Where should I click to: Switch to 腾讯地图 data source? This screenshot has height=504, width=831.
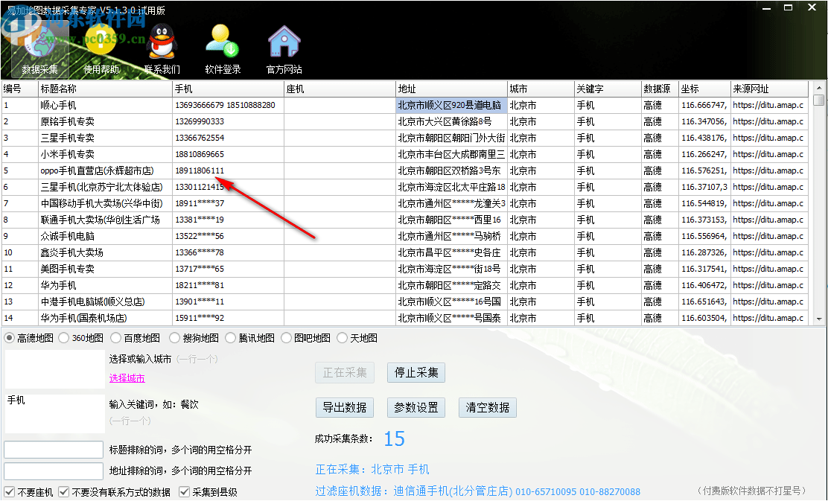(232, 337)
